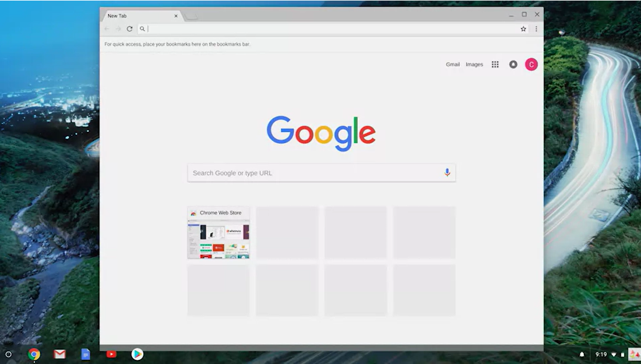Screen dimensions: 641x364
Task: Click the user avatar in the status tray
Action: (635, 354)
